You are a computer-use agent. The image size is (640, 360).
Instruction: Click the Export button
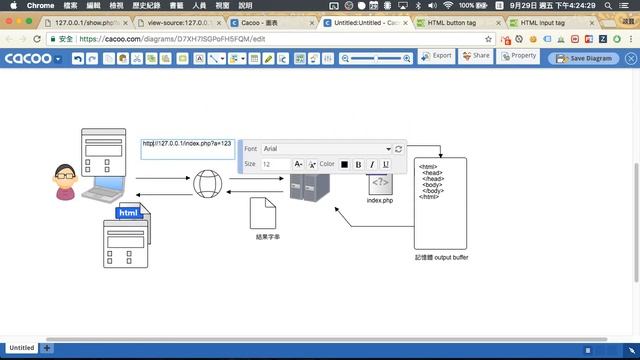(x=436, y=56)
